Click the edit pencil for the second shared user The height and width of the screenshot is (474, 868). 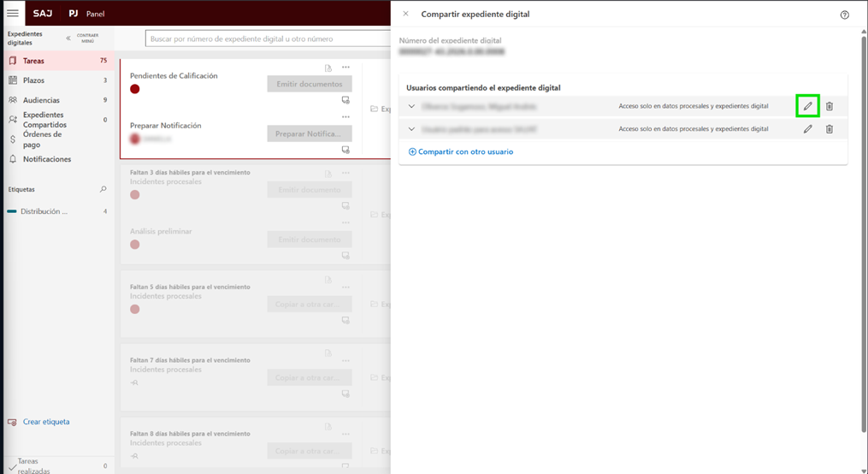(x=807, y=129)
